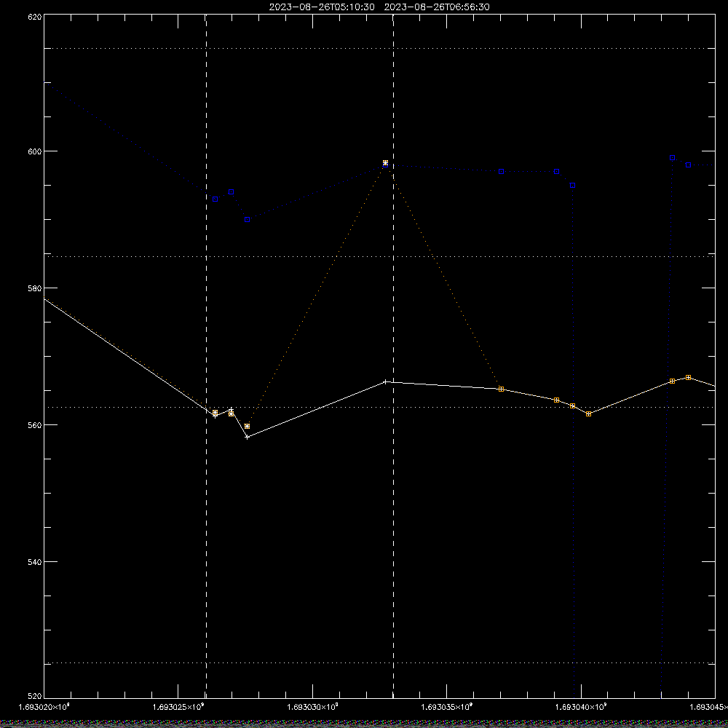Click the white plus marker near 566 on solid line

coord(385,381)
